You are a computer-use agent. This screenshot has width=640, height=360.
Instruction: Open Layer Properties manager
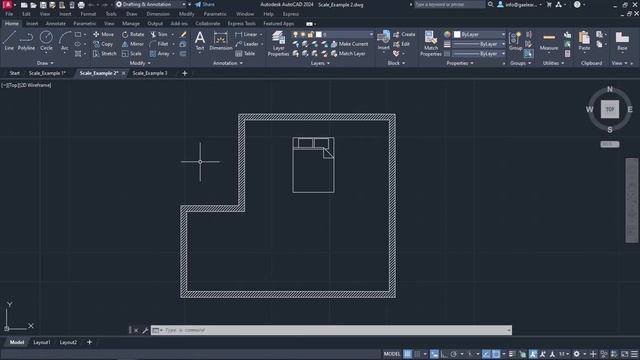pyautogui.click(x=278, y=43)
